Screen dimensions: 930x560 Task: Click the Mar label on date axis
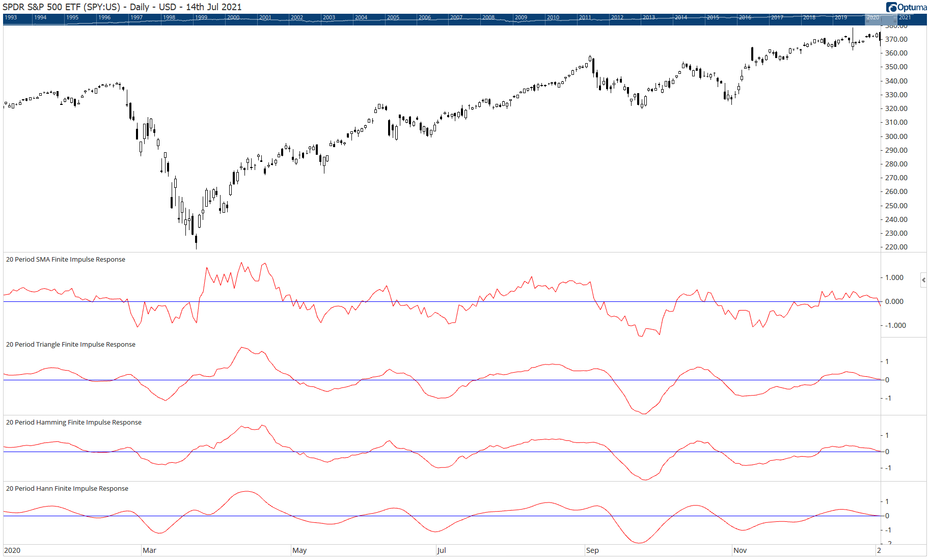tap(149, 550)
